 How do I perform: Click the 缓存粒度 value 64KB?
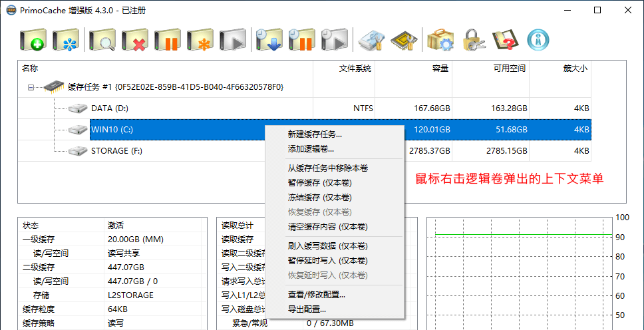point(116,309)
